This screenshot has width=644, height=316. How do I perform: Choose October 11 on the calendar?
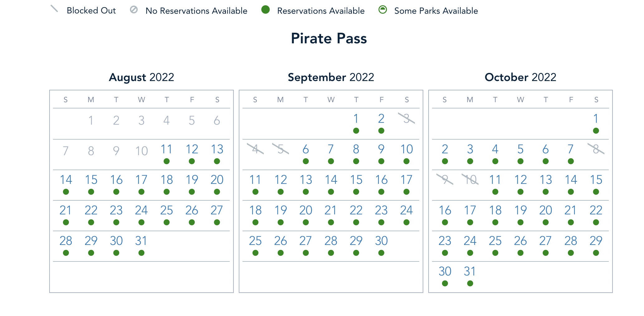click(495, 180)
